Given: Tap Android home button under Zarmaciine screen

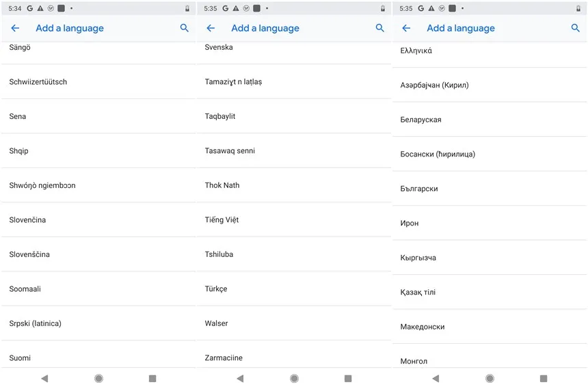Looking at the screenshot, I should point(295,379).
